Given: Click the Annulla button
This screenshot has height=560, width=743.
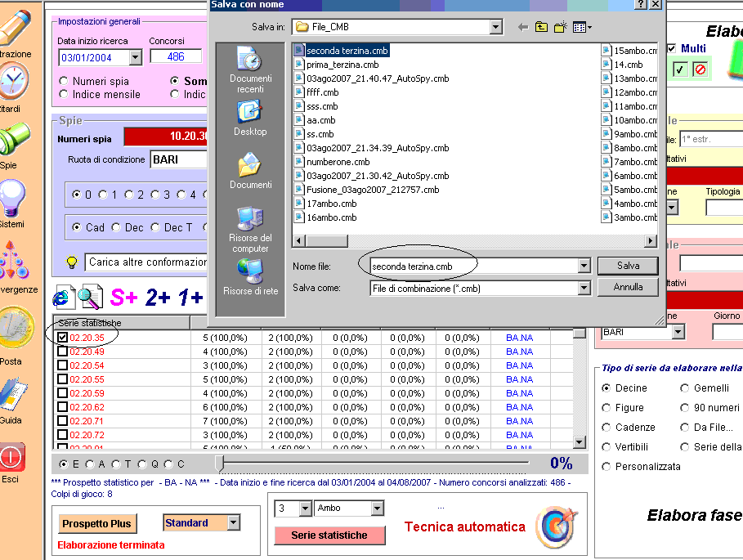Looking at the screenshot, I should 628,287.
